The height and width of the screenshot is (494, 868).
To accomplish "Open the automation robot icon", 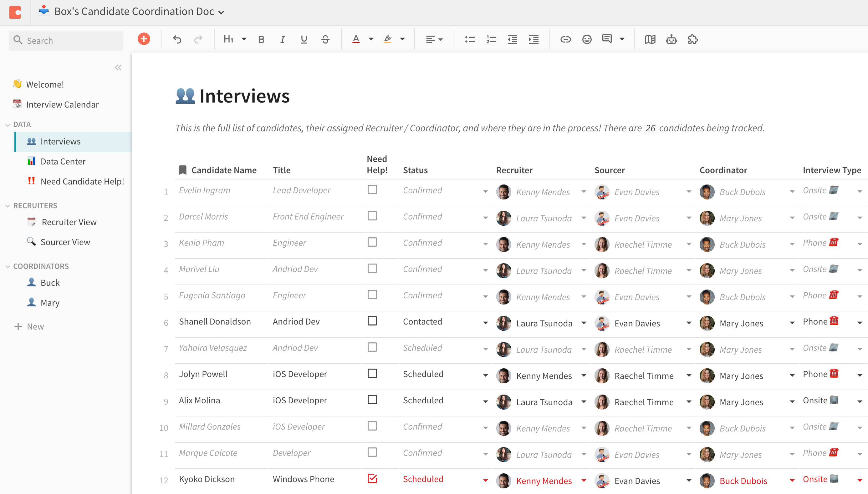I will (671, 39).
